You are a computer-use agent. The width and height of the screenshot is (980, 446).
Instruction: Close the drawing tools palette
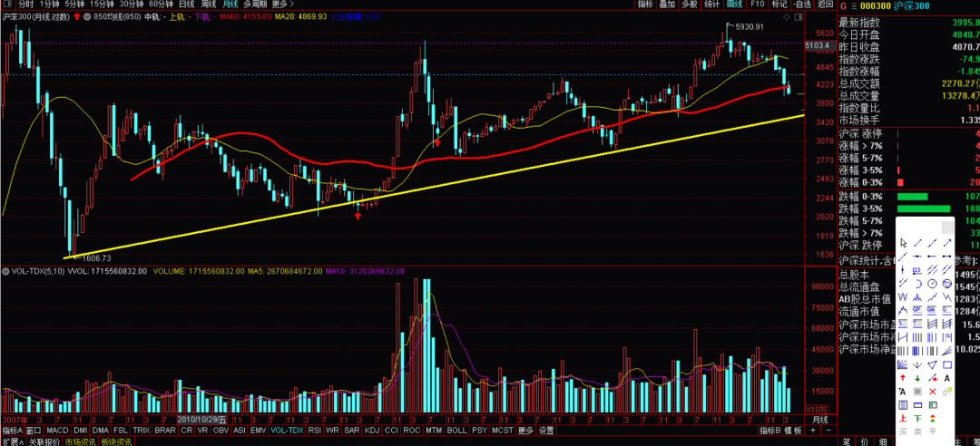[x=947, y=228]
